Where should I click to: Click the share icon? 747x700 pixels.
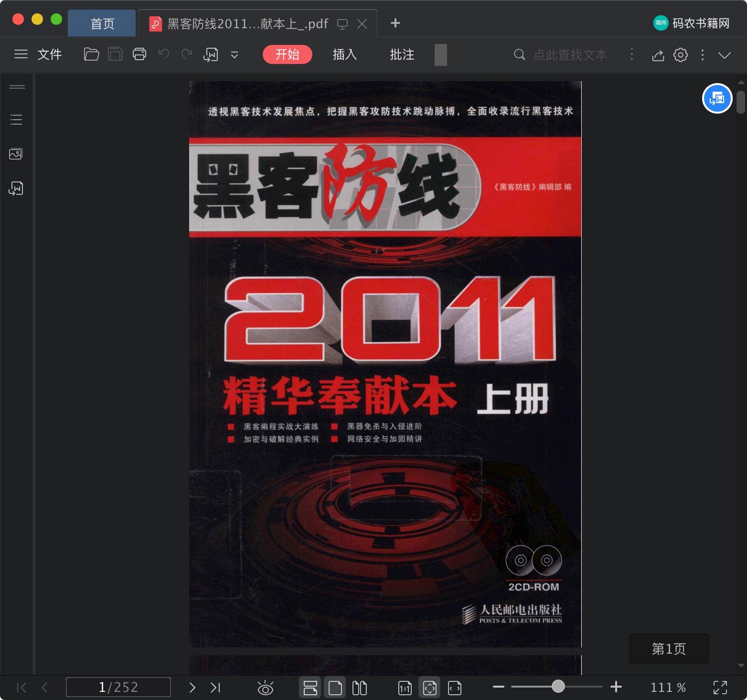click(x=658, y=55)
